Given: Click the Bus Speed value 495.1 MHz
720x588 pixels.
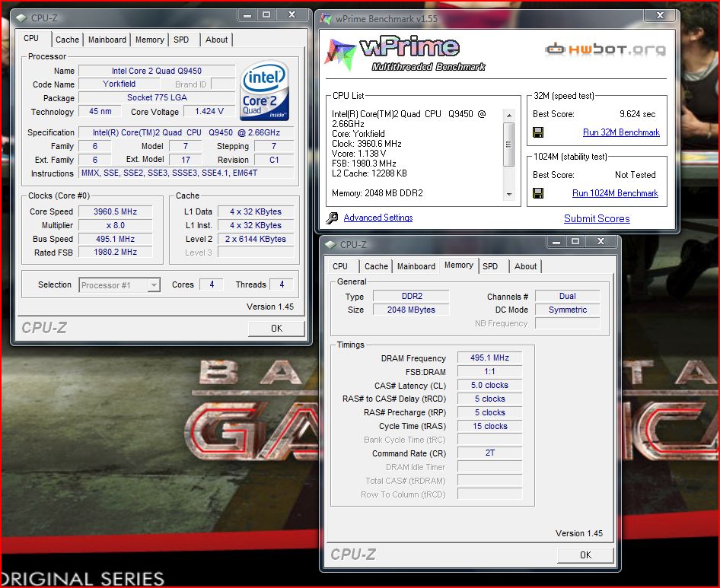Looking at the screenshot, I should click(x=115, y=239).
